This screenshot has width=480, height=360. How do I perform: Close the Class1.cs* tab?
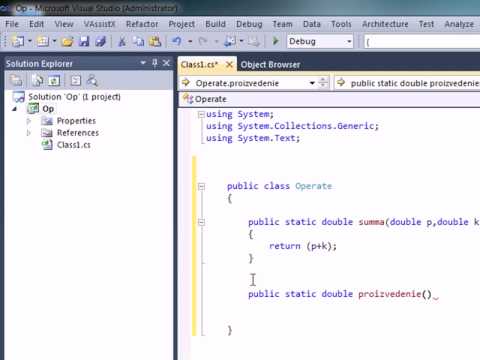229,64
